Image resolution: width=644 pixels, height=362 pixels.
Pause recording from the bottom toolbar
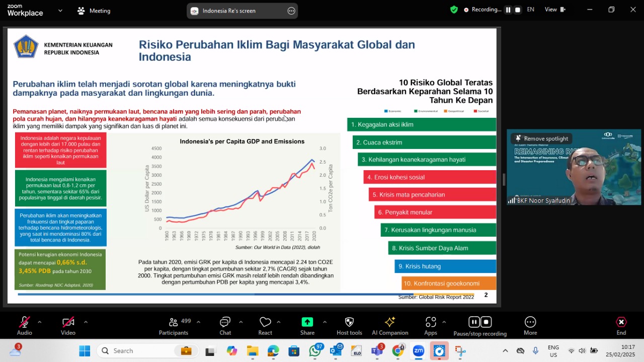474,322
